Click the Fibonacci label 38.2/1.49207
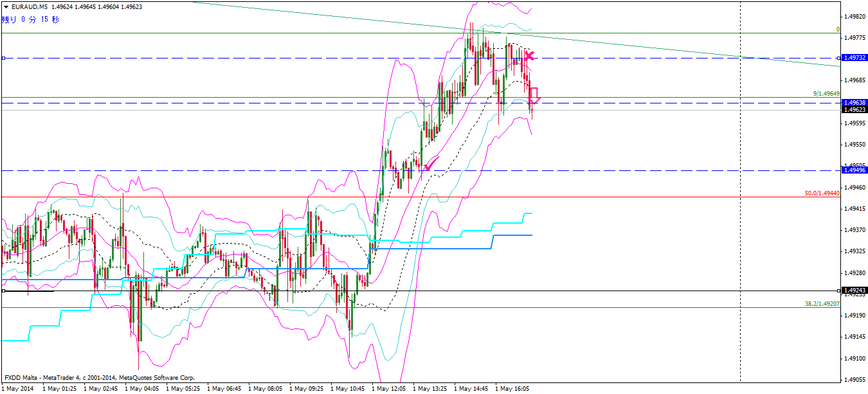 [x=822, y=304]
